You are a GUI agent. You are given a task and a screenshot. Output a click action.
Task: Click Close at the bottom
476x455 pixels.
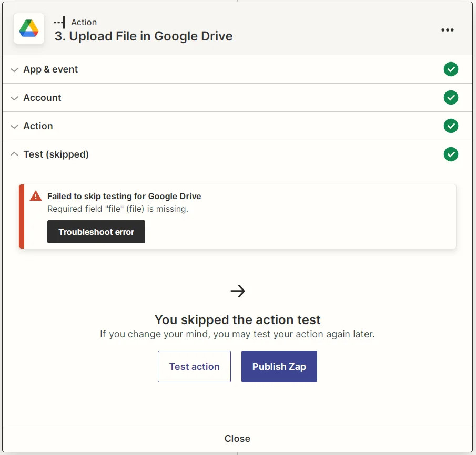238,438
